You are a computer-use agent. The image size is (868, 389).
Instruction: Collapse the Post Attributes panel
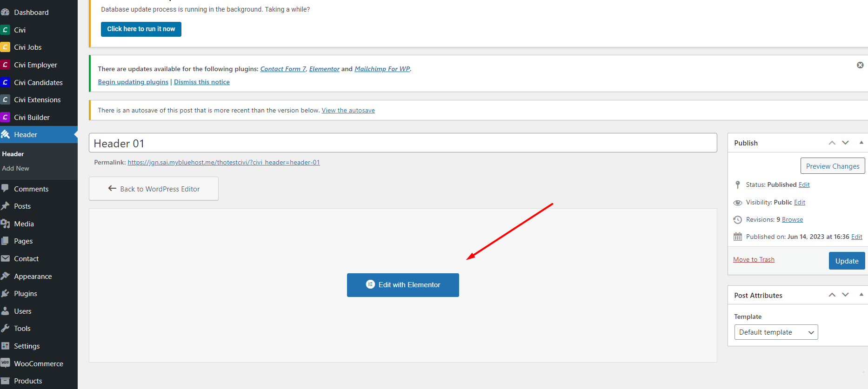[x=861, y=295]
